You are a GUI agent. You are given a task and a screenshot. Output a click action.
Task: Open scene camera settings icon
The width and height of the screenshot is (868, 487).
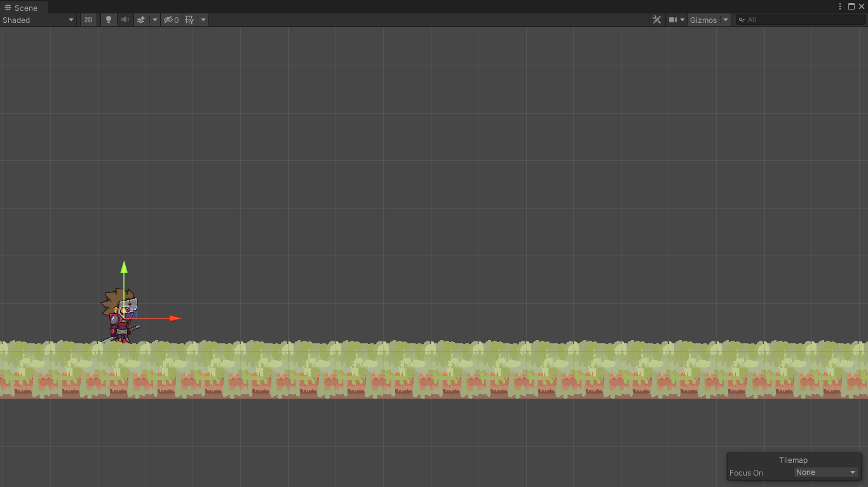(x=676, y=20)
